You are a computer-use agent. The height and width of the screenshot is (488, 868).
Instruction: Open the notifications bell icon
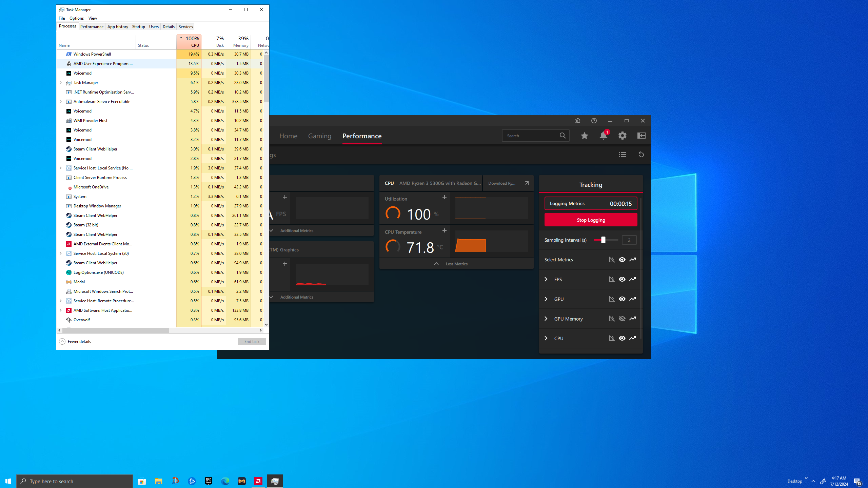click(x=603, y=136)
